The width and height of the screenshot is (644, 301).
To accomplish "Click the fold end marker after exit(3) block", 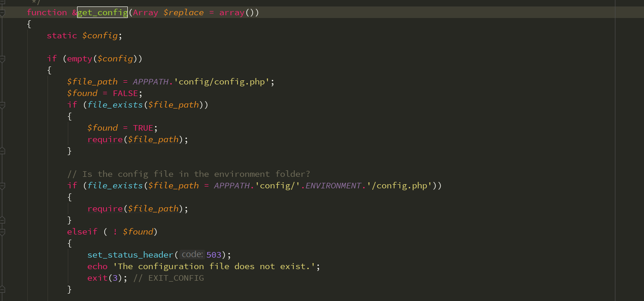I will (2, 289).
